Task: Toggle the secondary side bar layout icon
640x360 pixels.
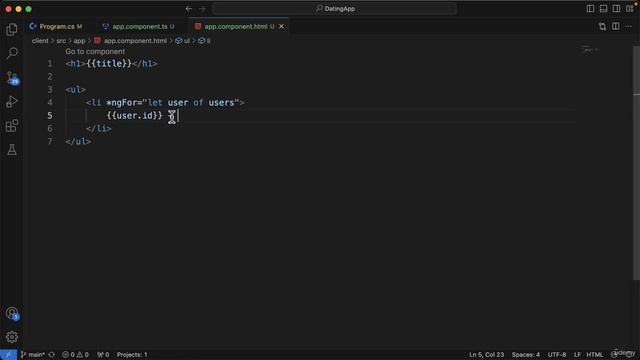Action: 616,9
